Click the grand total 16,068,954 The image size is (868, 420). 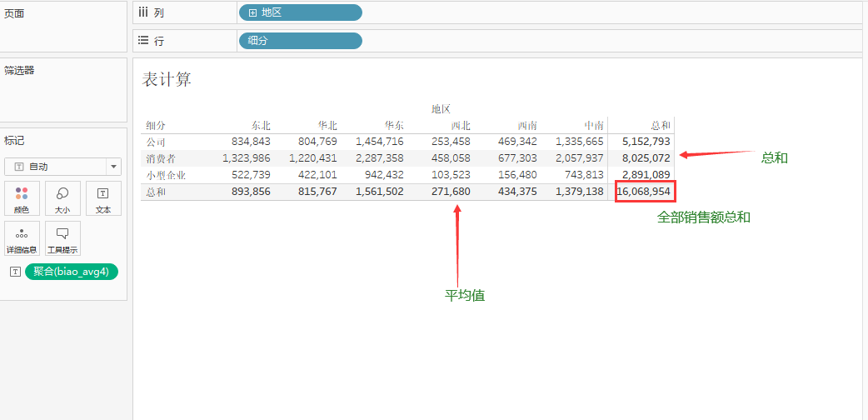click(645, 192)
